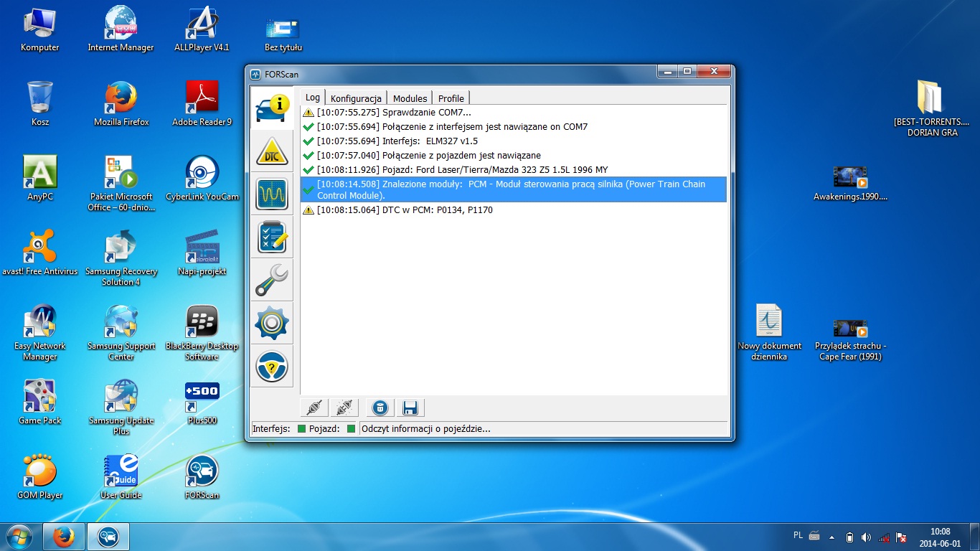This screenshot has width=980, height=551.
Task: Open the oscilloscope live data section
Action: [x=272, y=194]
